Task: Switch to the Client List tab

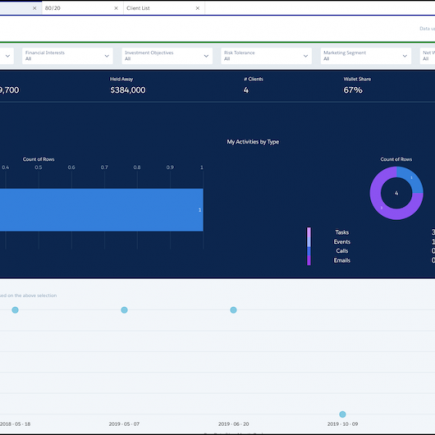Action: pos(164,8)
